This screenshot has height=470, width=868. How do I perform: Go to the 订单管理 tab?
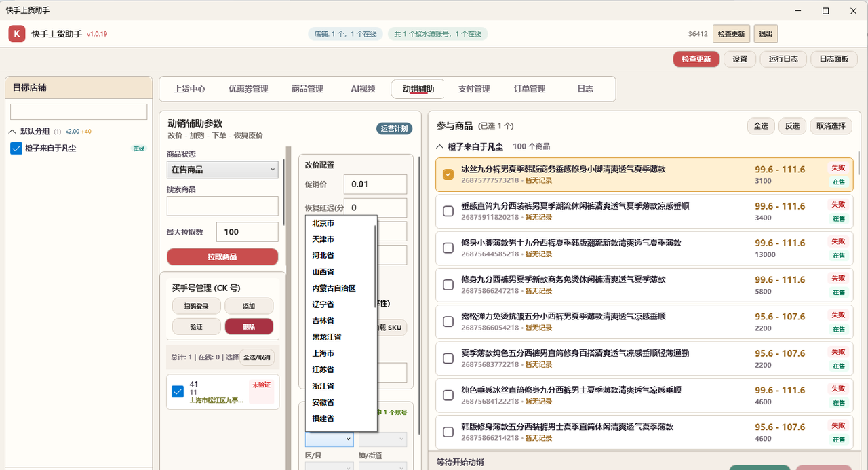pyautogui.click(x=530, y=89)
